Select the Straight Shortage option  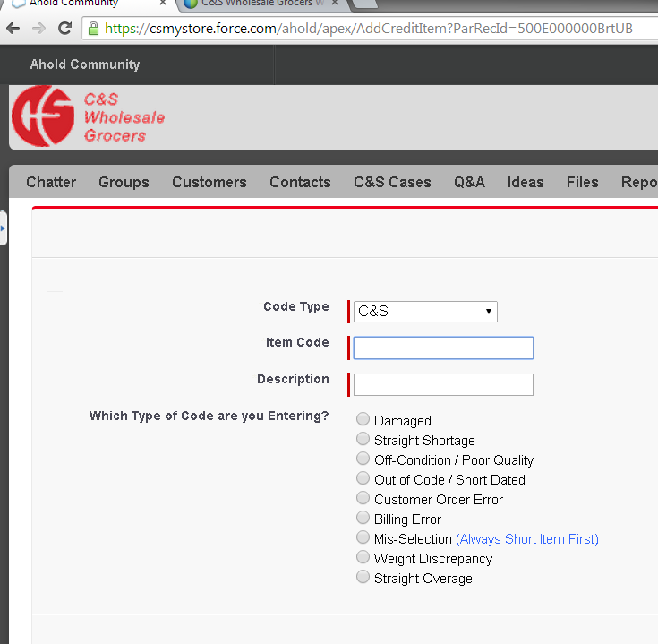click(x=363, y=439)
